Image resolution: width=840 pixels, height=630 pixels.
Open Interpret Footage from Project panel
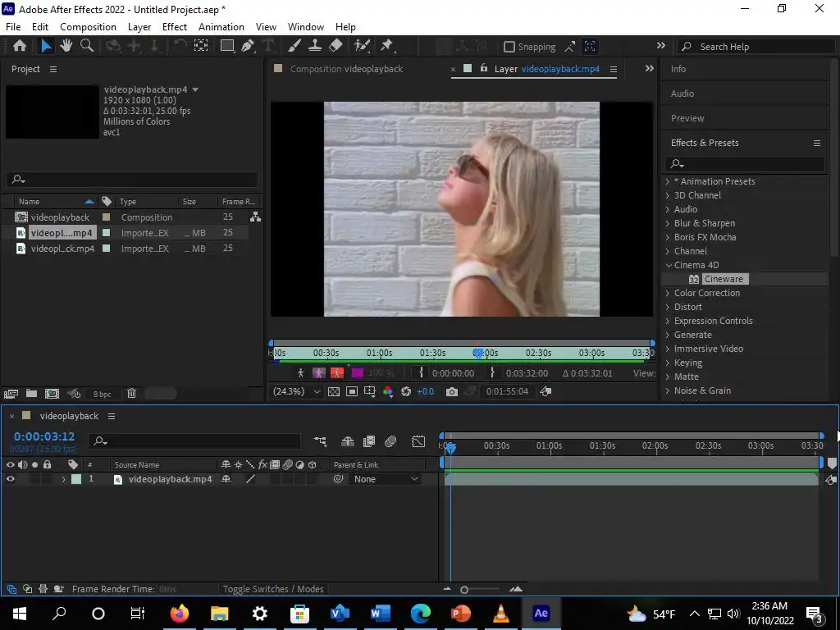click(x=11, y=394)
